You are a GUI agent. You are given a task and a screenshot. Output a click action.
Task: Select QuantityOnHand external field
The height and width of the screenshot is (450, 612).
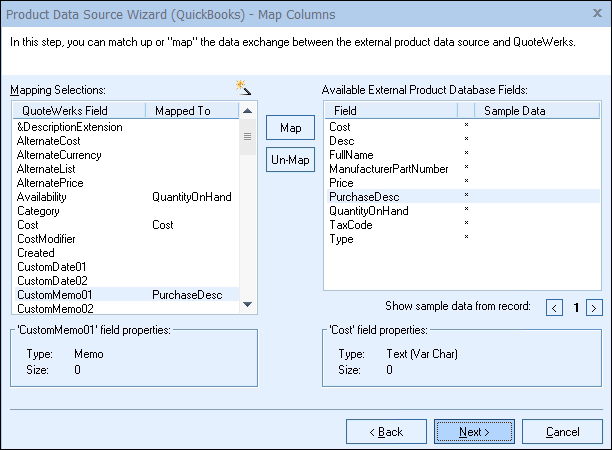(x=368, y=211)
